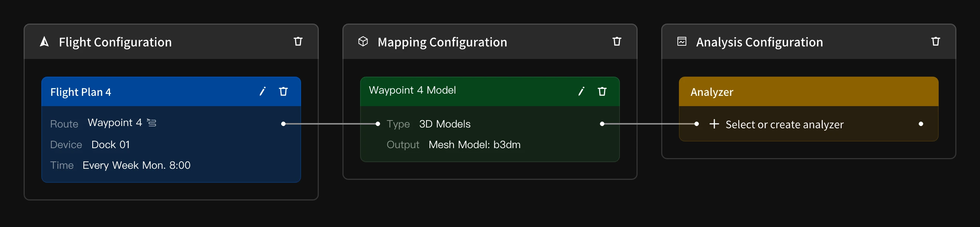Image resolution: width=980 pixels, height=227 pixels.
Task: Click the Type label
Action: click(398, 124)
